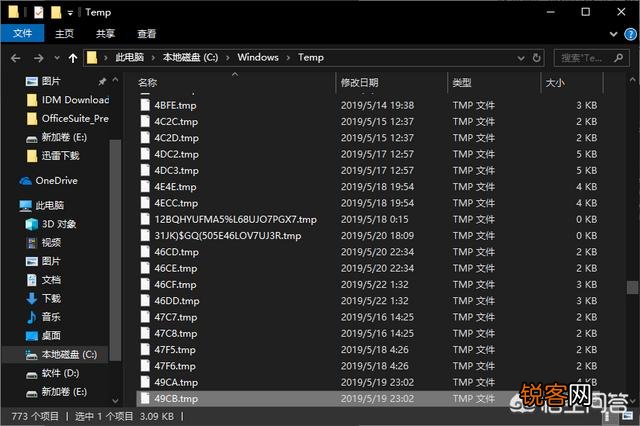Open the address bar history dropdown
This screenshot has height=426, width=640.
coord(521,58)
